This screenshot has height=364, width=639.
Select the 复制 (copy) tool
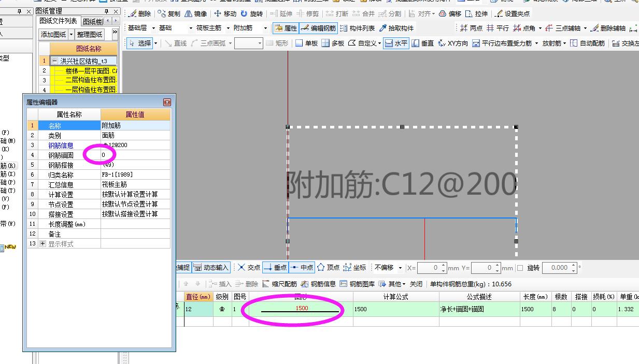[169, 14]
